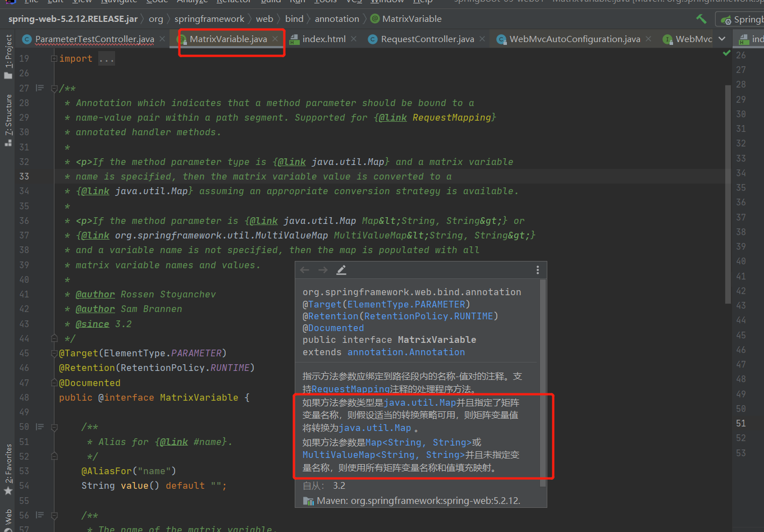Viewport: 764px width, 532px height.
Task: Close the ParameterTestController.java tab
Action: 162,39
